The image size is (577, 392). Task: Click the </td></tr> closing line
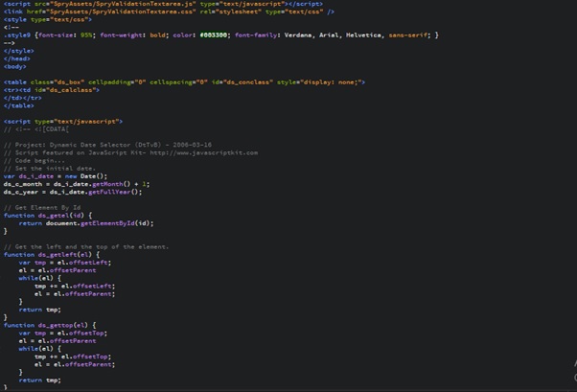point(22,98)
